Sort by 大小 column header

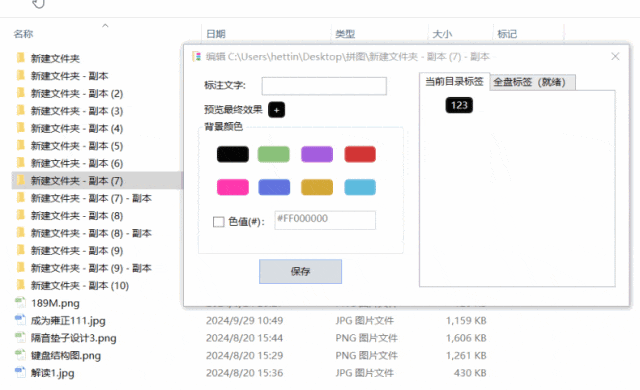pyautogui.click(x=442, y=34)
